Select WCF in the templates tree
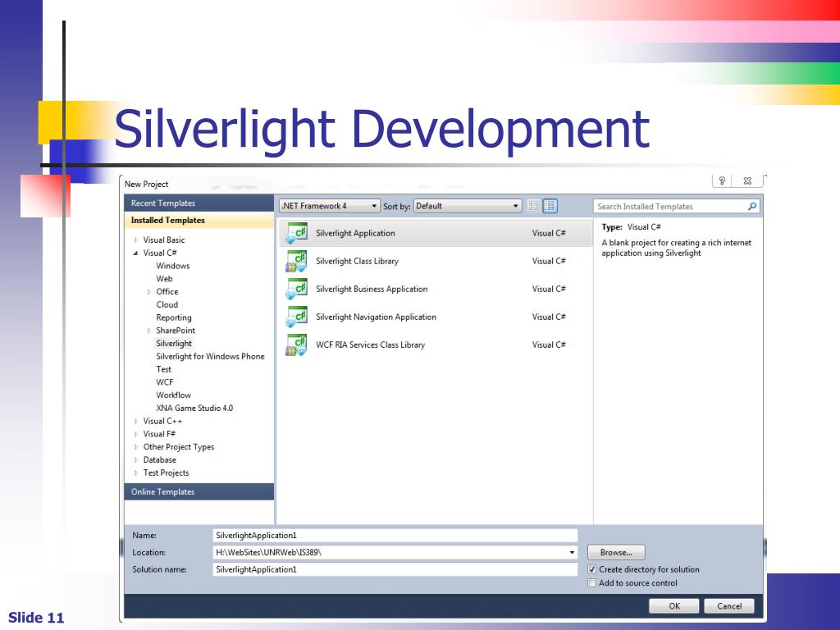Viewport: 840px width, 630px height. (x=164, y=382)
